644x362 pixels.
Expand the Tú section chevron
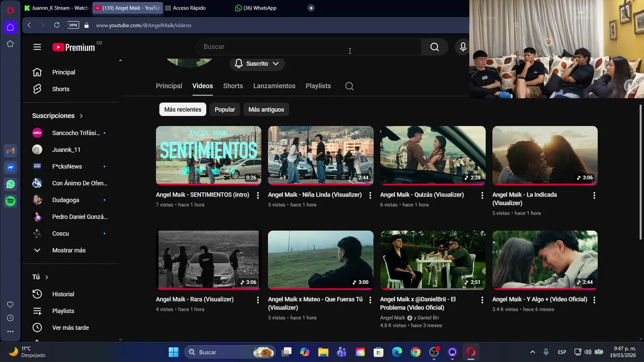(47, 277)
